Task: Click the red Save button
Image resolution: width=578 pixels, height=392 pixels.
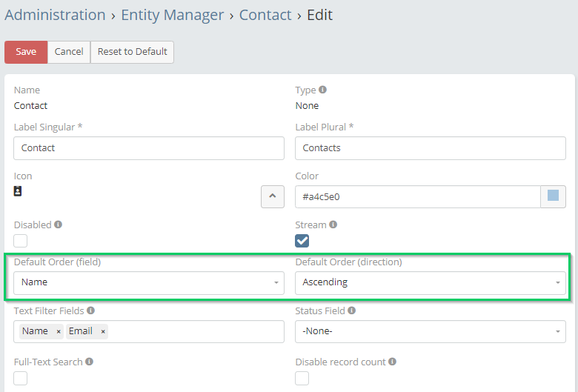Action: click(x=26, y=52)
